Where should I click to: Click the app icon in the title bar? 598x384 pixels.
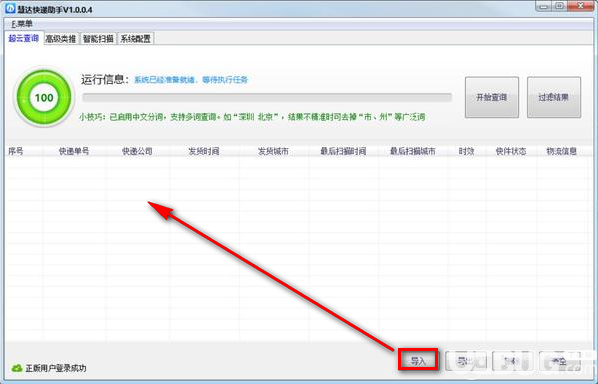pyautogui.click(x=10, y=8)
